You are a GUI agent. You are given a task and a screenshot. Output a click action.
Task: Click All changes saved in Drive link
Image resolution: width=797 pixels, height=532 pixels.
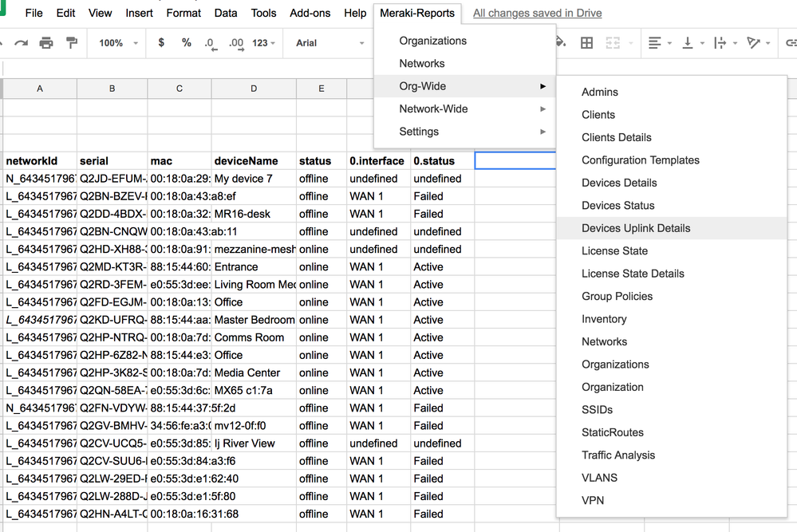tap(537, 14)
